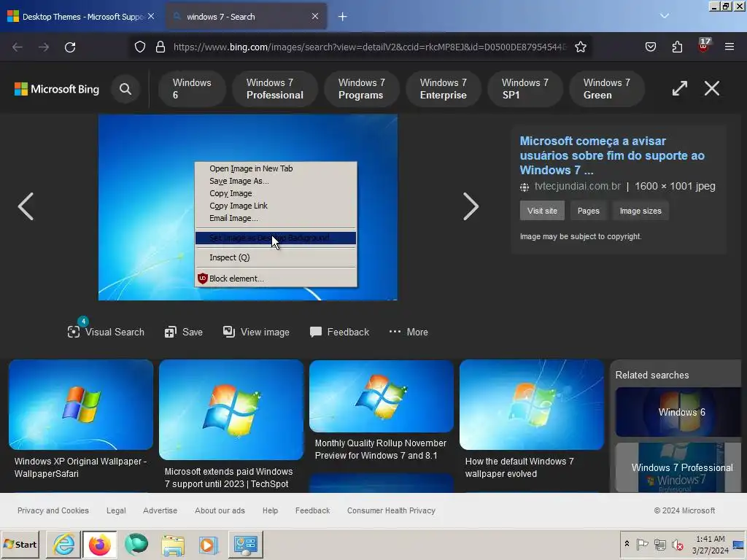The width and height of the screenshot is (747, 560).
Task: Open the Microsoft extends paid Windows 7 thumbnail
Action: click(231, 410)
